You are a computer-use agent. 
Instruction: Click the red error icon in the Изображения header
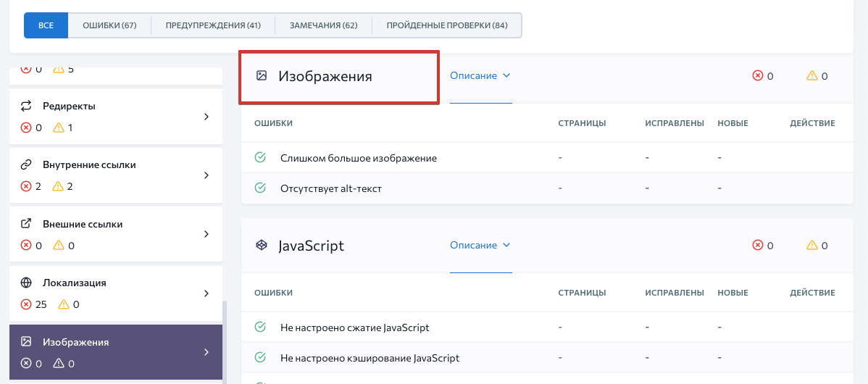pyautogui.click(x=758, y=75)
